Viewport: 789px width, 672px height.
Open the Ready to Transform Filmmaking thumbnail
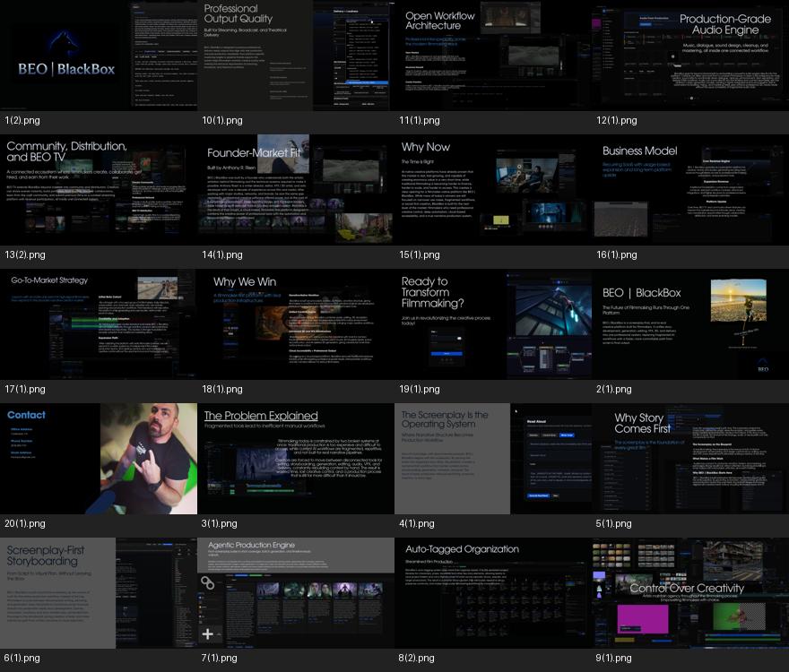(x=493, y=324)
